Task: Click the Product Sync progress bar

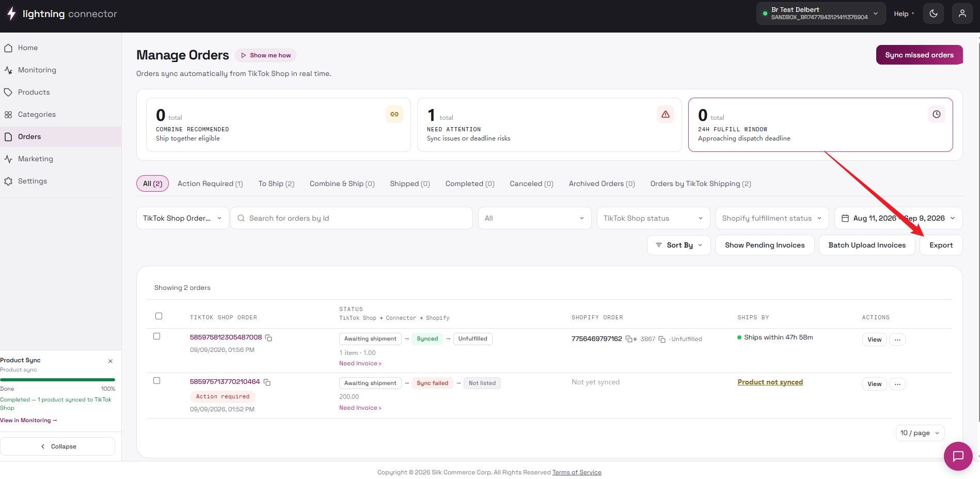Action: click(x=58, y=380)
